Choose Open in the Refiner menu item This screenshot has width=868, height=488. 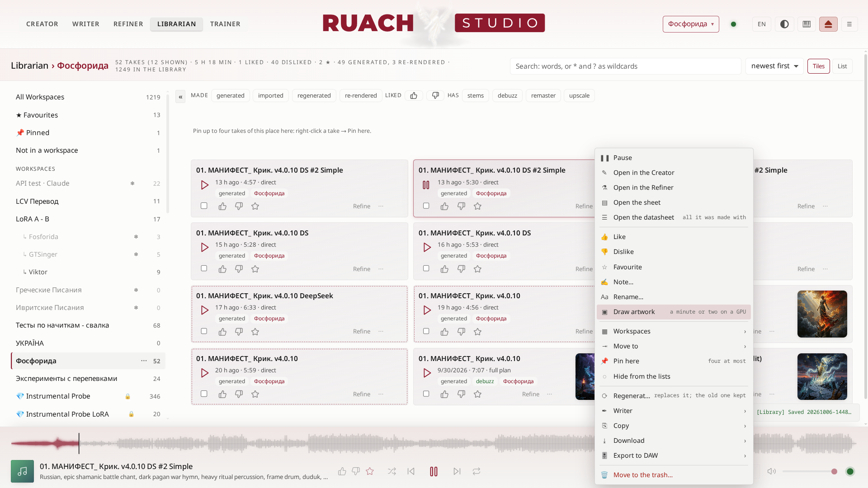pyautogui.click(x=674, y=188)
